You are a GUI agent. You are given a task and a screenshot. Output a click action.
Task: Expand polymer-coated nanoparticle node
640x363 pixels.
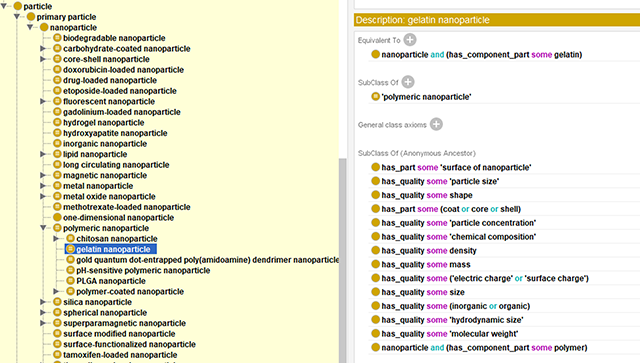[56, 292]
